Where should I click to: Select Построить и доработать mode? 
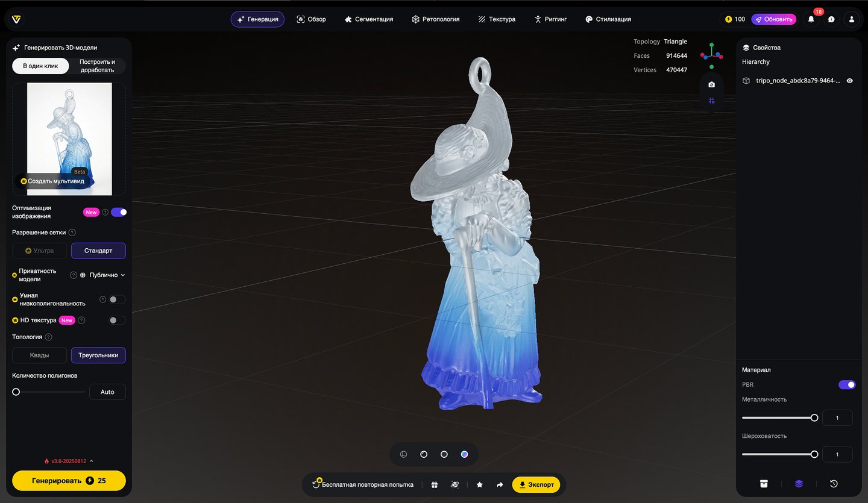tap(97, 66)
